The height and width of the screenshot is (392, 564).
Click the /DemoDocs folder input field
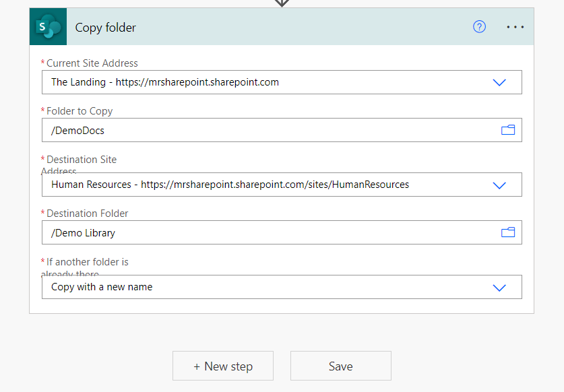pos(282,130)
